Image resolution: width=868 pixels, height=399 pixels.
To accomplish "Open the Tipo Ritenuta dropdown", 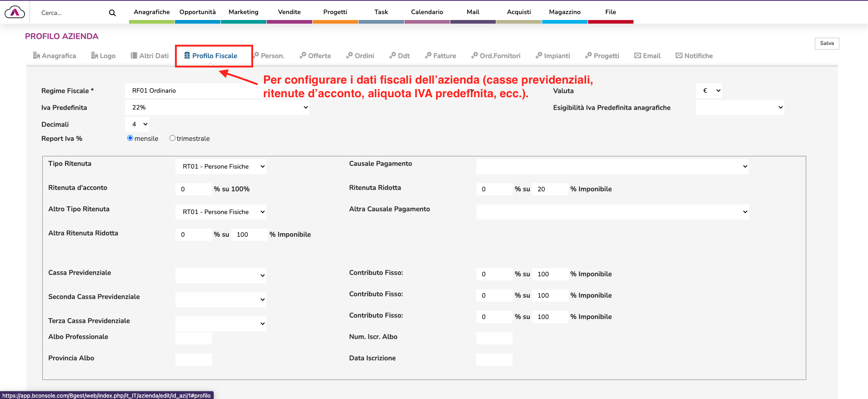I will (x=221, y=166).
